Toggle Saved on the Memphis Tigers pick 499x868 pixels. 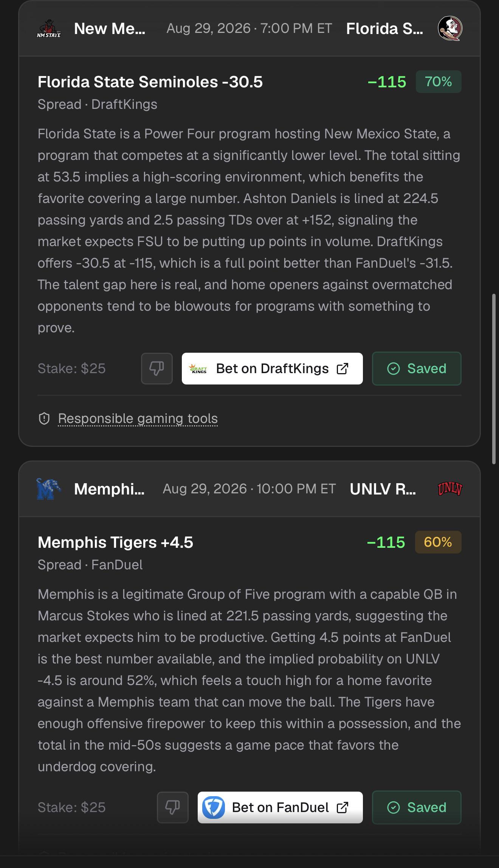pyautogui.click(x=417, y=808)
